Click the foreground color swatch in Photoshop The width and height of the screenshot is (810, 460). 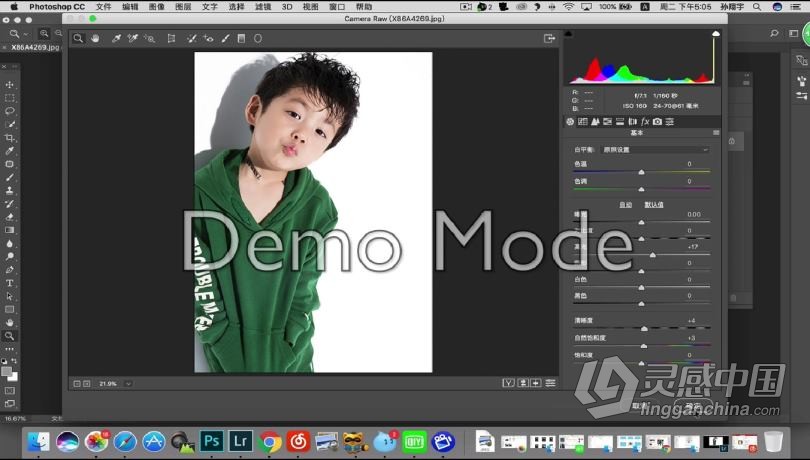point(6,371)
